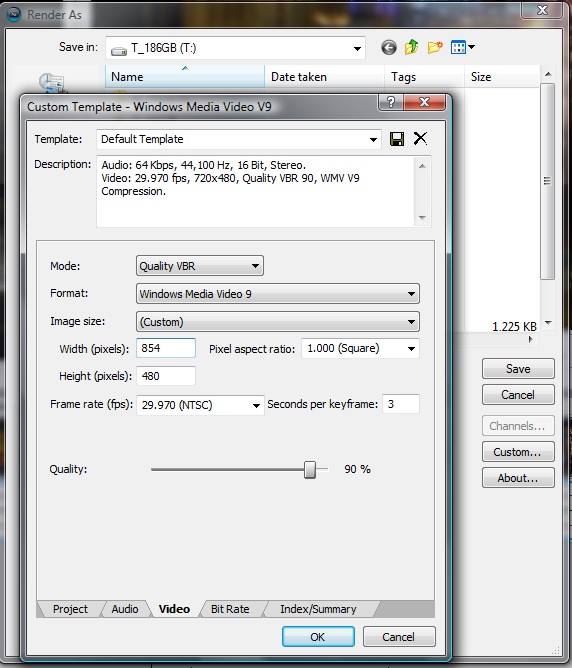The width and height of the screenshot is (572, 668).
Task: Sort by the Size column header
Action: click(502, 77)
